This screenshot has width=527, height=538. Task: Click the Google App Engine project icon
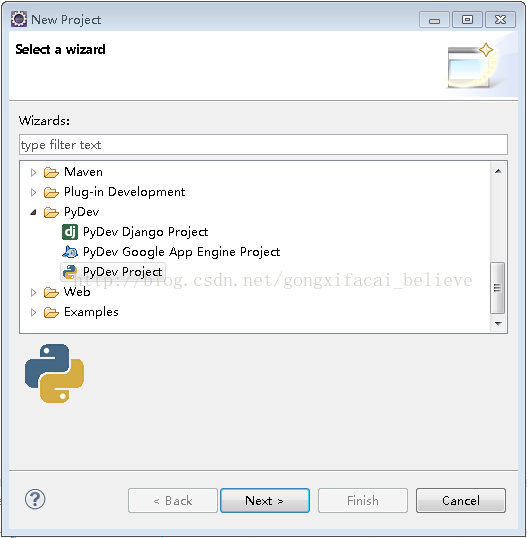[x=70, y=252]
